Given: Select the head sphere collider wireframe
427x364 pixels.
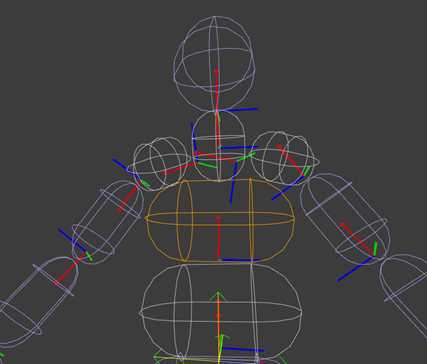Looking at the screenshot, I should (214, 63).
